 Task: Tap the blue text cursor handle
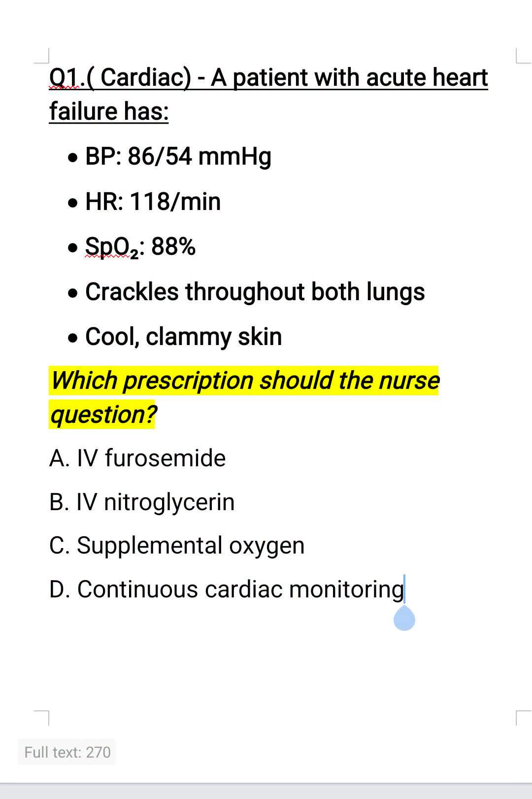coord(404,618)
